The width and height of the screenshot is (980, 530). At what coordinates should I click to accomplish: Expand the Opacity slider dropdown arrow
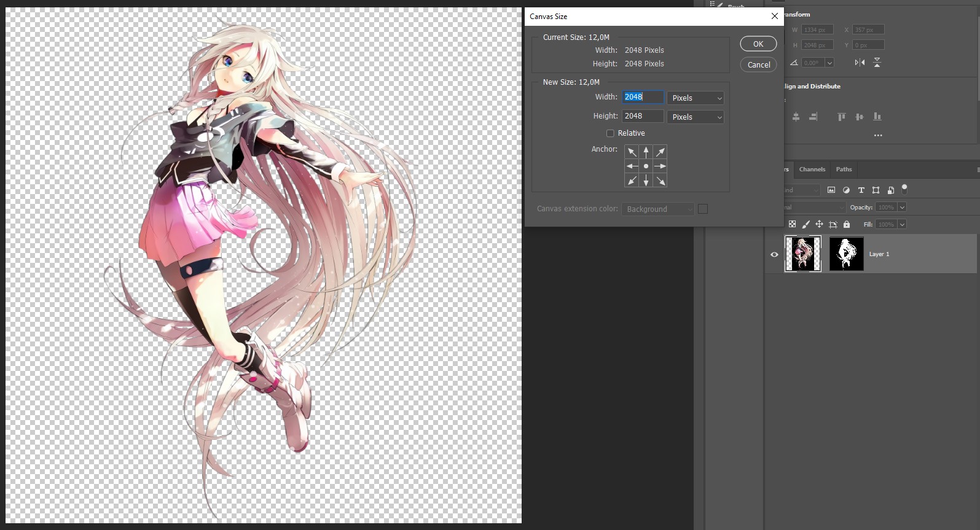point(902,208)
